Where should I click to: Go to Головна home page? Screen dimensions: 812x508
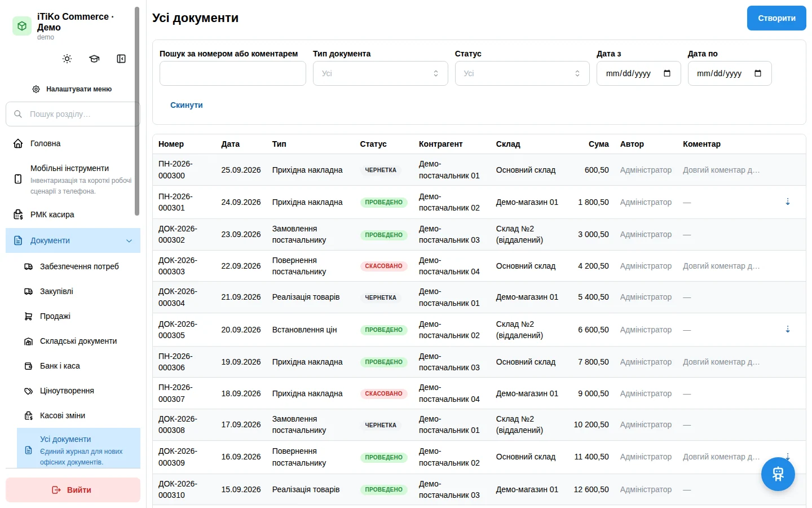click(73, 143)
